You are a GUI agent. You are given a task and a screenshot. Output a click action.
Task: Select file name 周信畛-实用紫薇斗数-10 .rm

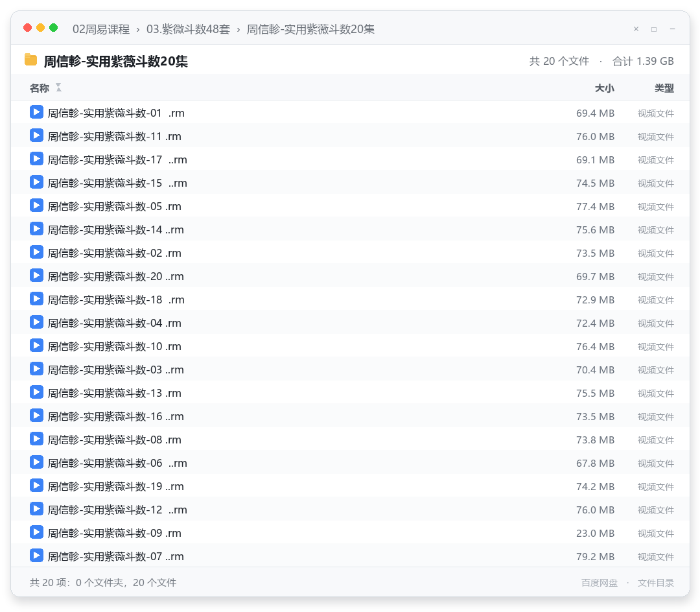[114, 346]
